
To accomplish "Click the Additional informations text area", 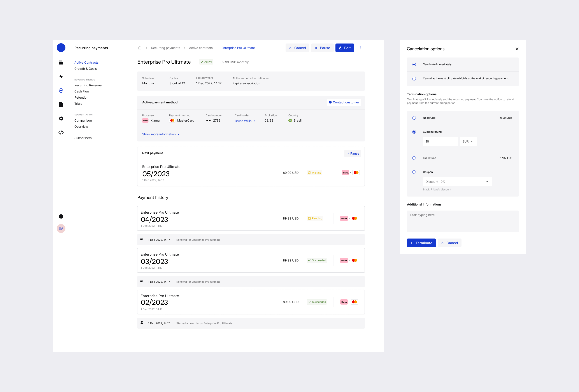I will pyautogui.click(x=462, y=221).
